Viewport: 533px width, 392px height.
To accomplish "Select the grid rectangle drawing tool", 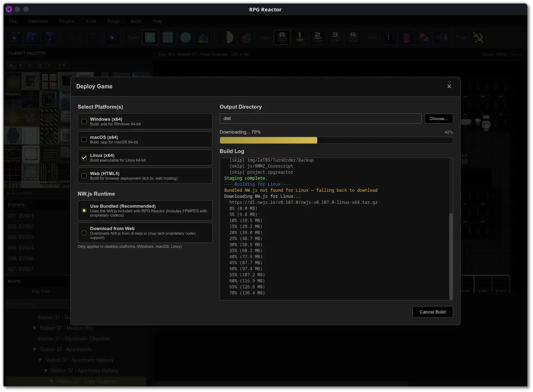I will tap(168, 37).
